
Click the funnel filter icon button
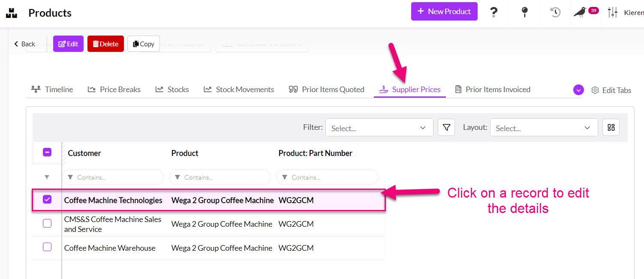[446, 128]
